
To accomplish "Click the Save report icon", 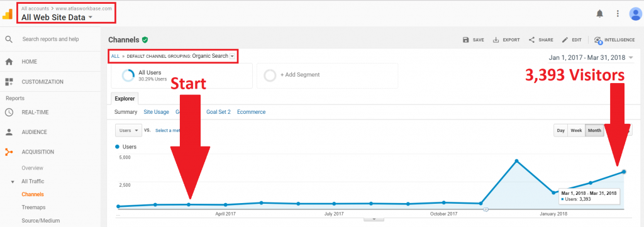I will click(x=466, y=40).
